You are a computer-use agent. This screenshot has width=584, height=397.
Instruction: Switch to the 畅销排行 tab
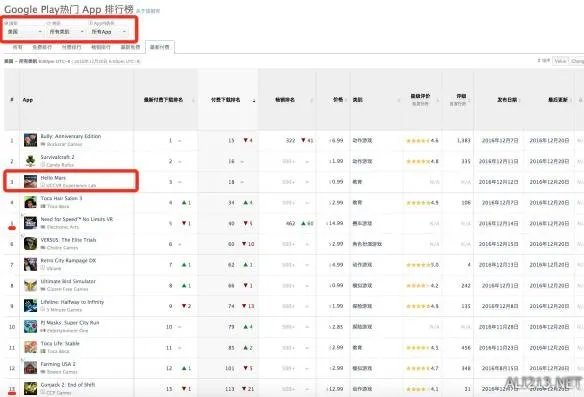pos(101,47)
